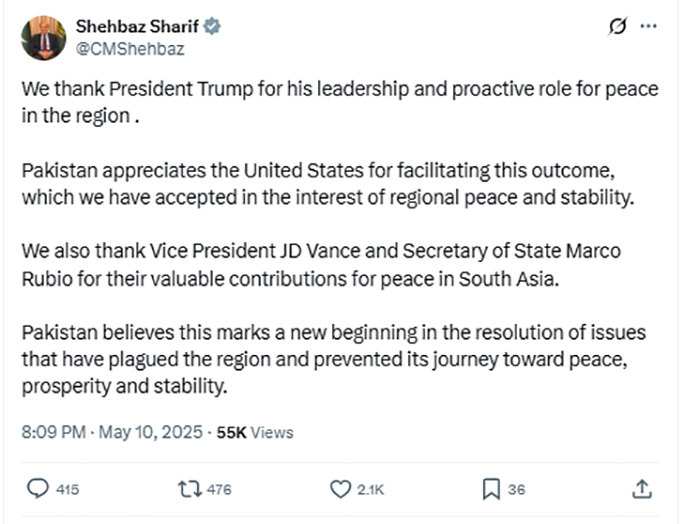Click the 8:09 PM · May 10, 2025 timestamp

(113, 432)
